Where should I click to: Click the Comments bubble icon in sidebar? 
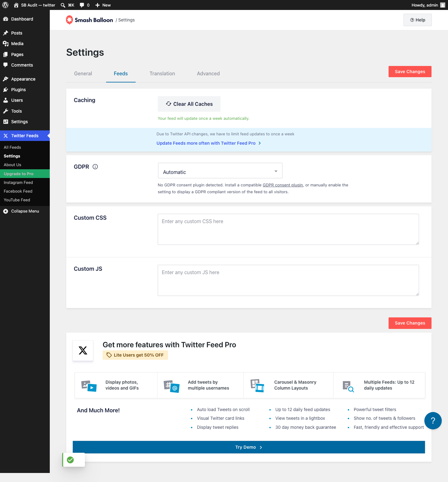point(6,65)
